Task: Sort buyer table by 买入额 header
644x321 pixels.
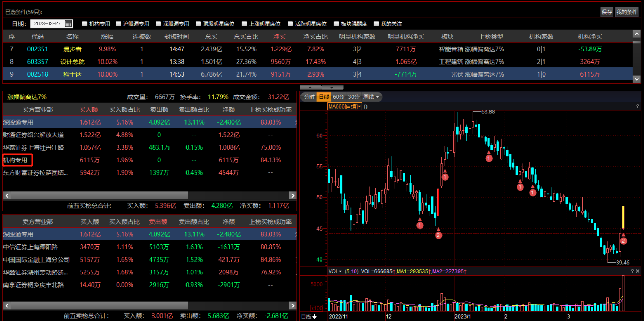Action: pos(89,110)
